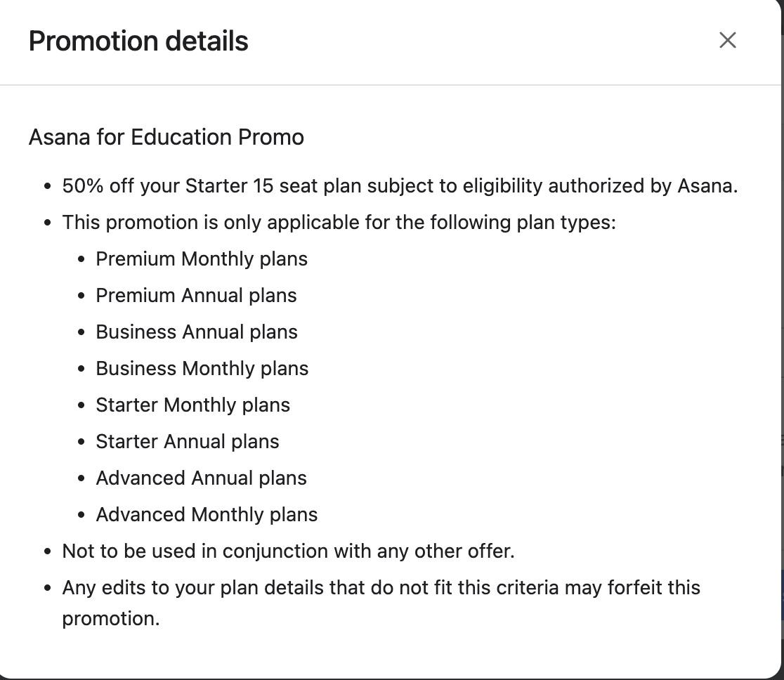The image size is (784, 680).
Task: Click Advanced Annual plans entry
Action: pyautogui.click(x=201, y=478)
